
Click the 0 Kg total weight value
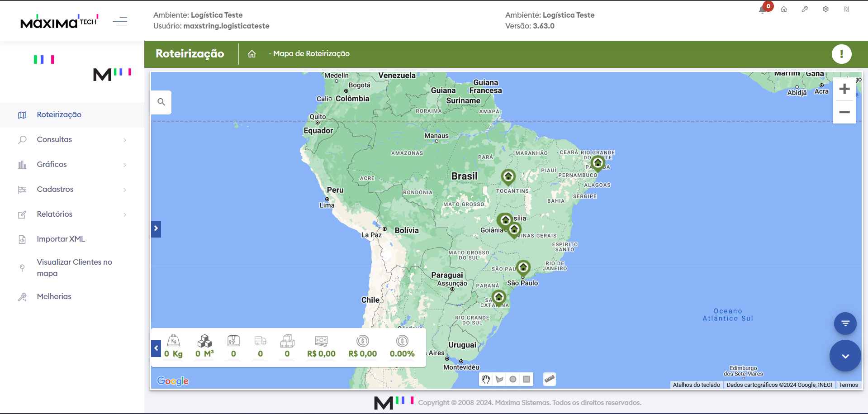point(174,354)
